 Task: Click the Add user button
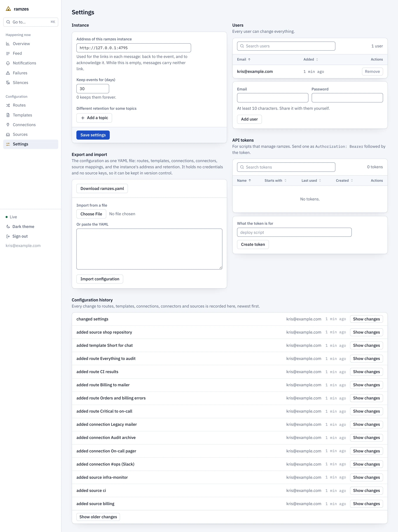tap(249, 119)
